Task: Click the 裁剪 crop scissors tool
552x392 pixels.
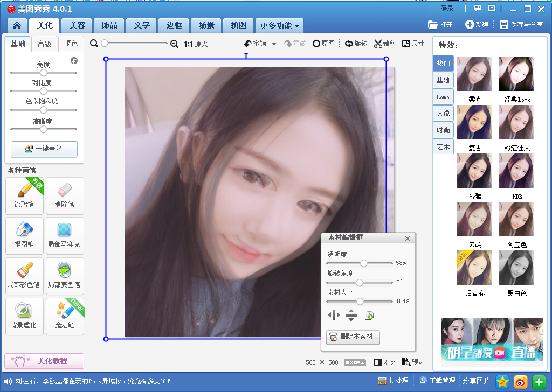Action: click(x=385, y=44)
